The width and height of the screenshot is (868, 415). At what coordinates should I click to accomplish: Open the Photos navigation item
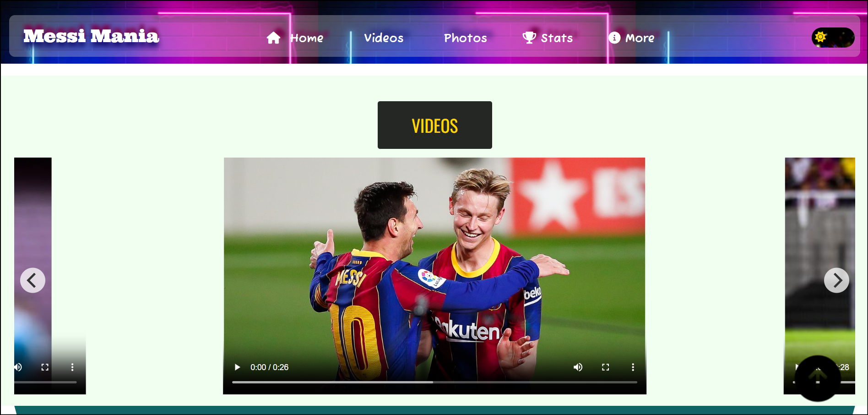[x=465, y=38]
